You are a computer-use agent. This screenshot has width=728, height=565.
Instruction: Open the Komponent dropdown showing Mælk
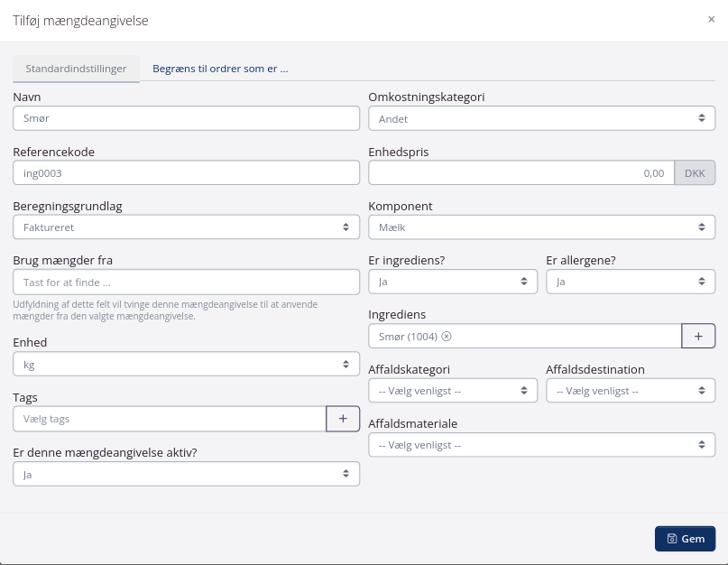click(x=541, y=227)
